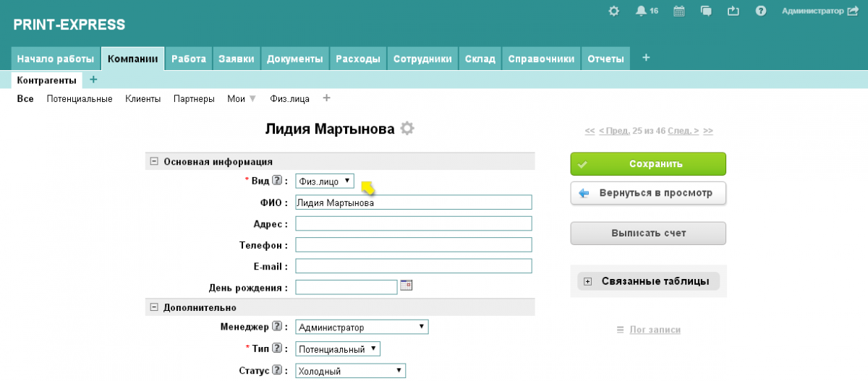The height and width of the screenshot is (381, 868).
Task: Open date picker for День рождения
Action: click(x=407, y=286)
